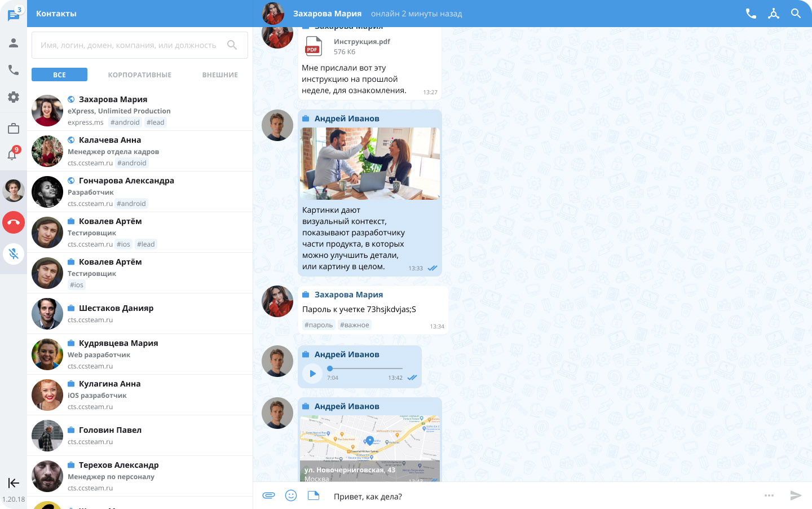812x509 pixels.
Task: Click the voice message progress slider
Action: [365, 368]
